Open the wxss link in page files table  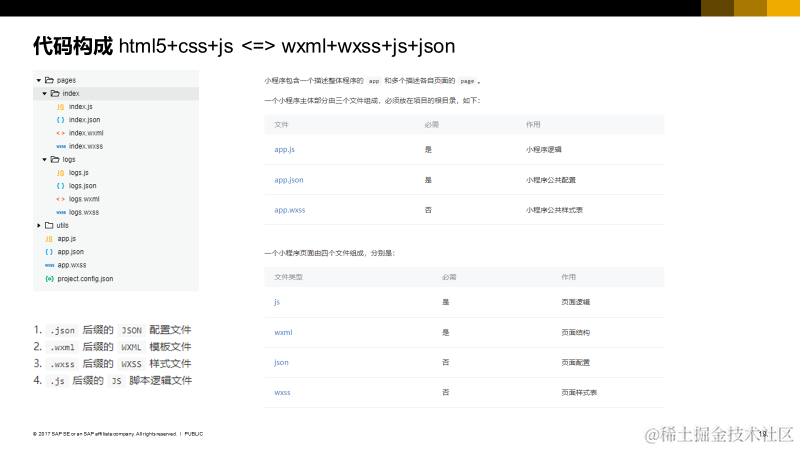point(282,393)
